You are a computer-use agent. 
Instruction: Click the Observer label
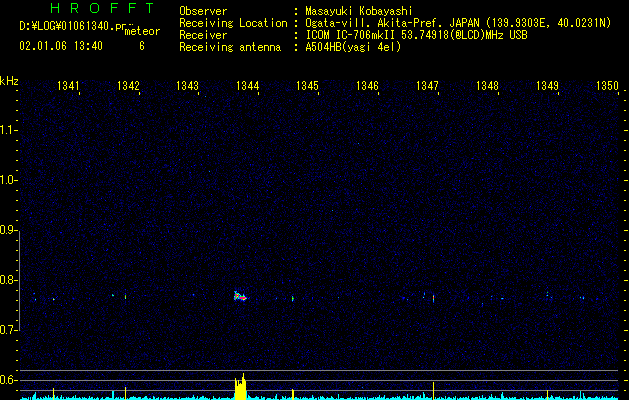[x=203, y=11]
